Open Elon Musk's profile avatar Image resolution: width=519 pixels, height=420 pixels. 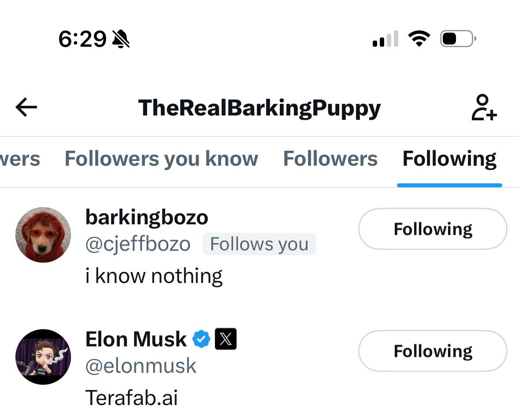coord(43,357)
